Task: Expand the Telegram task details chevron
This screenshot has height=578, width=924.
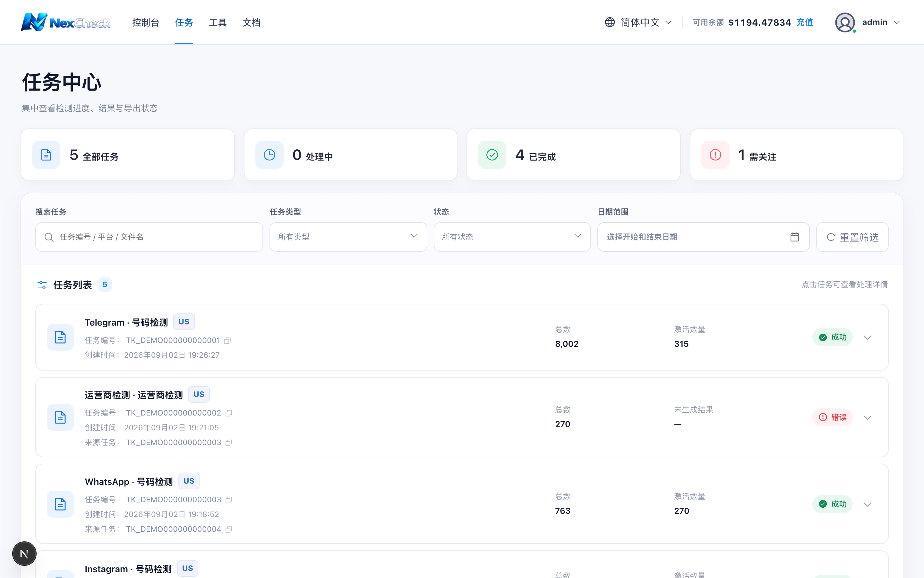Action: pyautogui.click(x=868, y=337)
